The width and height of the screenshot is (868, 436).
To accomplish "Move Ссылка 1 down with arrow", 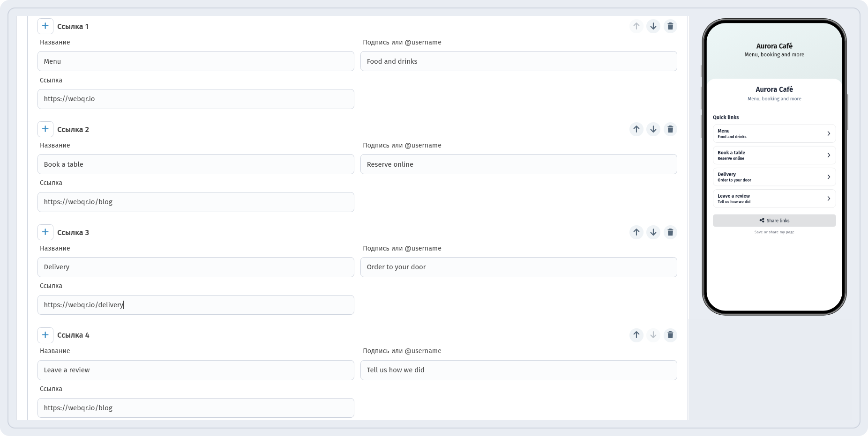I will [653, 26].
